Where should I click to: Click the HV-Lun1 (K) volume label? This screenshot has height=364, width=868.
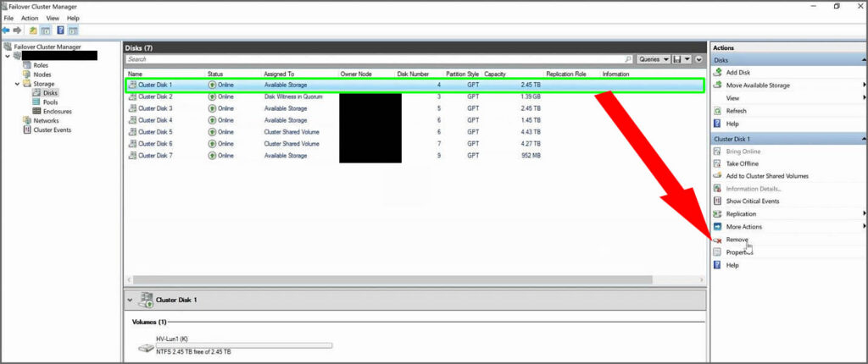[x=173, y=339]
